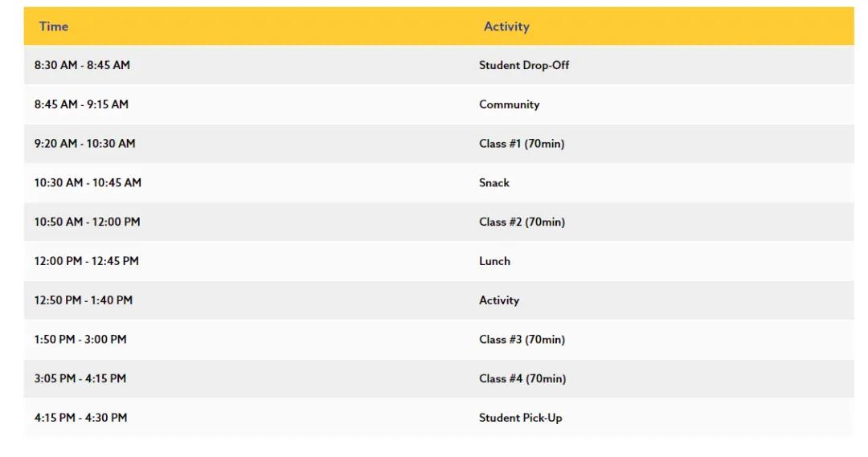This screenshot has width=868, height=457.
Task: Click Class #1 (70min) entry
Action: 522,144
